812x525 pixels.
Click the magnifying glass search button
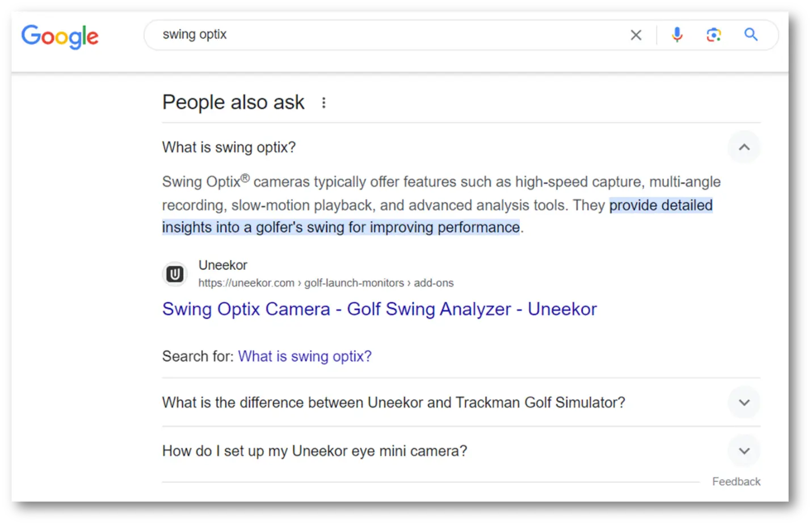751,35
